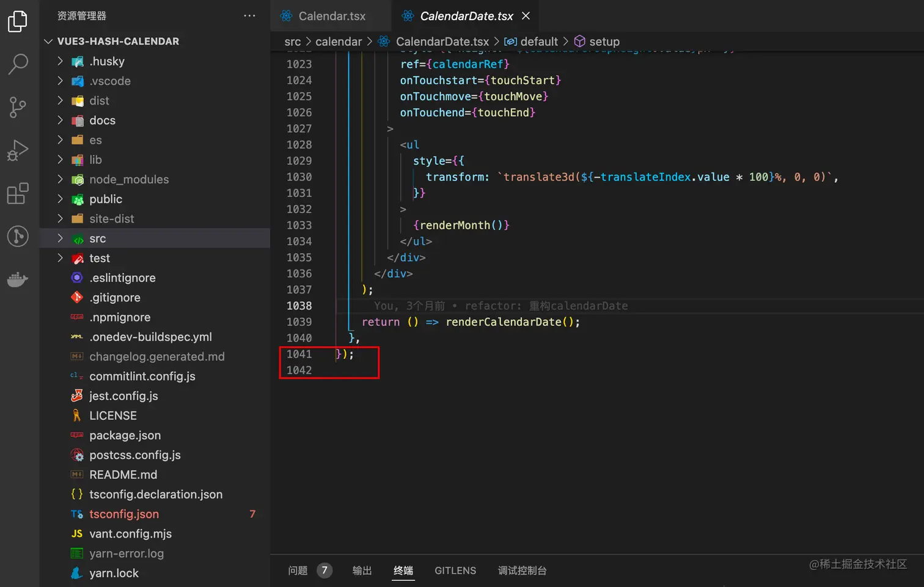Switch to the Calendar.tsx tab
The image size is (924, 587).
[x=331, y=16]
